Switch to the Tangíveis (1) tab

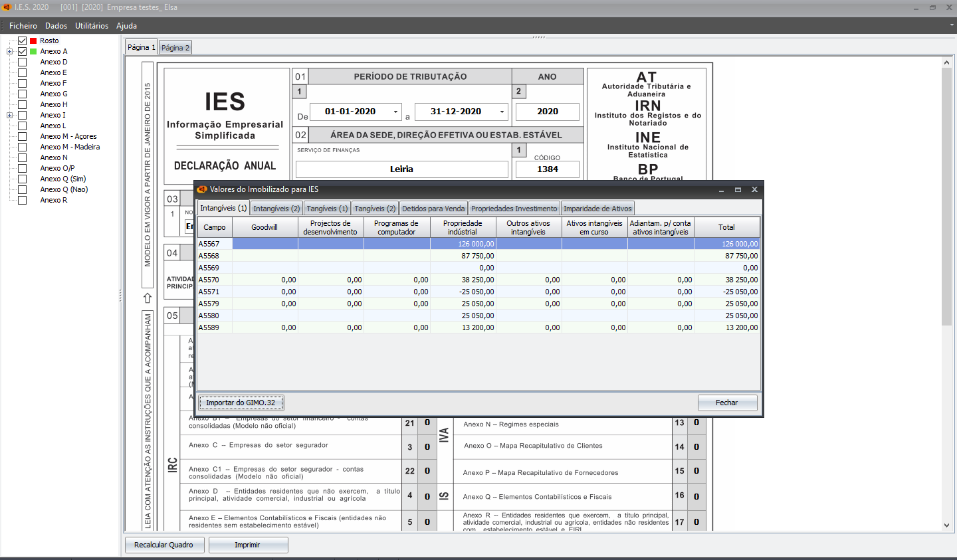point(327,209)
